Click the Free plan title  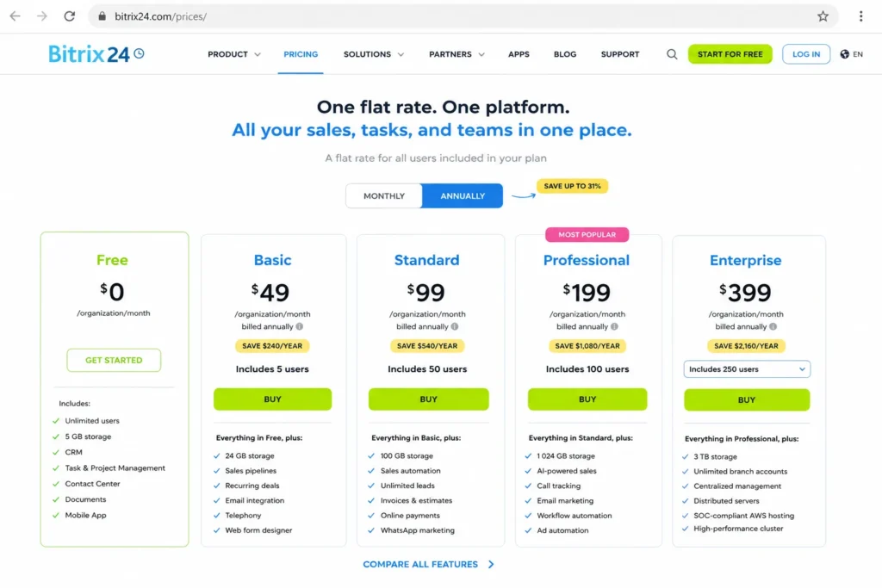pos(112,260)
